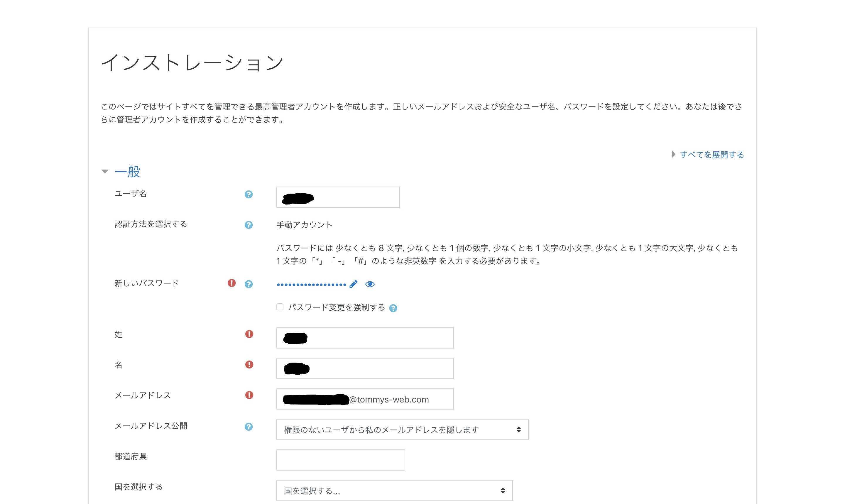Click required warning icon beside 姓

click(x=249, y=334)
